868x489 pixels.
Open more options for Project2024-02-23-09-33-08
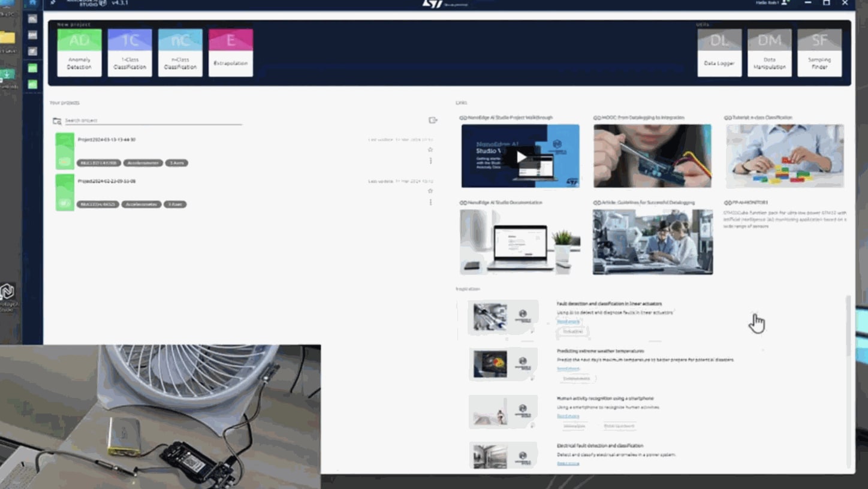tap(430, 203)
